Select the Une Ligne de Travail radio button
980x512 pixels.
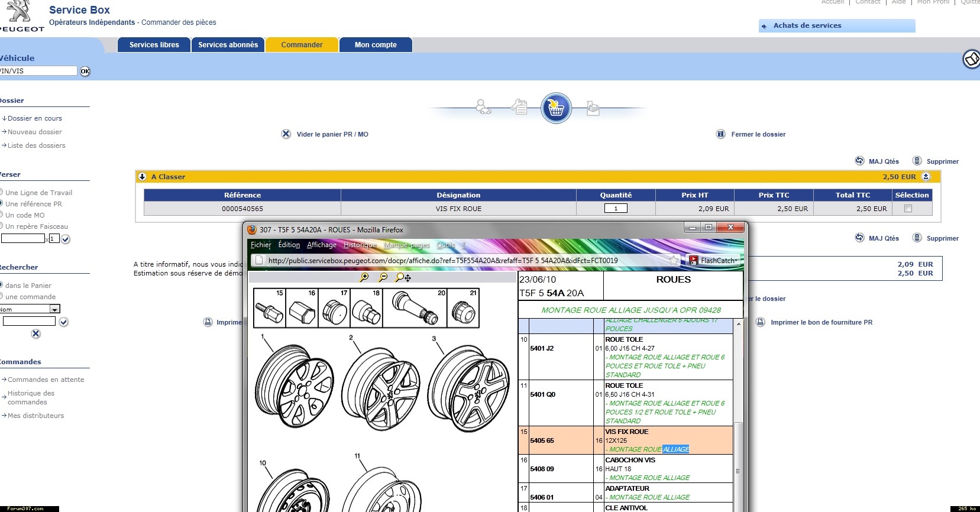pos(1,192)
